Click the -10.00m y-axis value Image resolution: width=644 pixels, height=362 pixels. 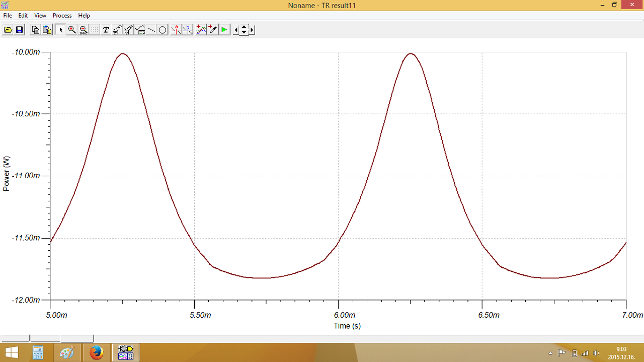(x=25, y=52)
